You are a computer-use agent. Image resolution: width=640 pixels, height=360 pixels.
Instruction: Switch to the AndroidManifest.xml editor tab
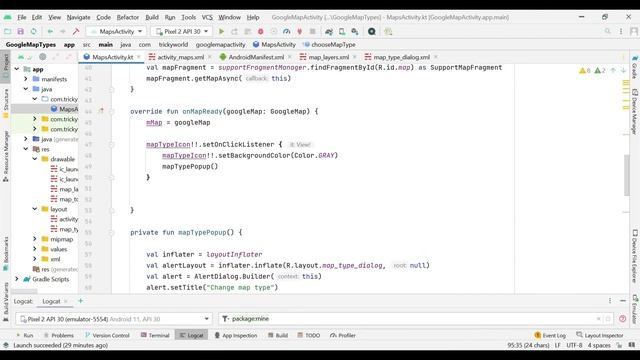(x=256, y=57)
